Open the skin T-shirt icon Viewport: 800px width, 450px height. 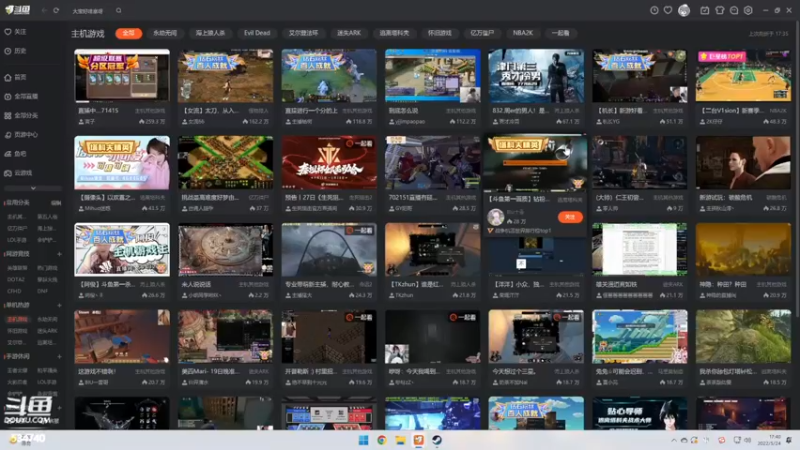coord(719,10)
